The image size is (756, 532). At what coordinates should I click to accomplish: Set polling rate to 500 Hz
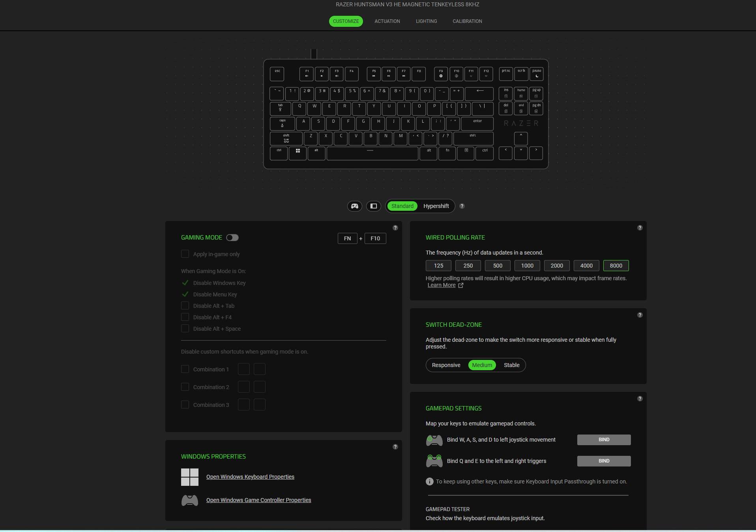[498, 266]
